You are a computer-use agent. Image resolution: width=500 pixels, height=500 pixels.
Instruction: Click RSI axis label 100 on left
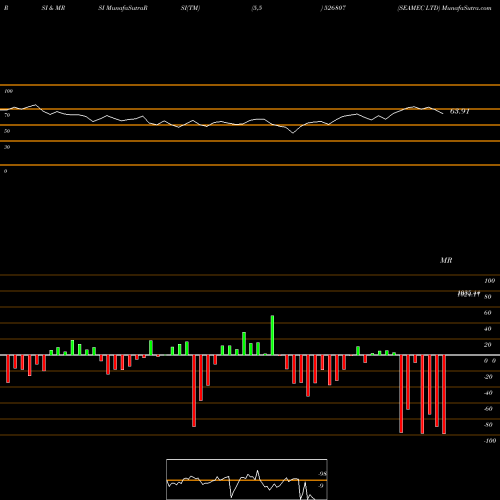[x=8, y=91]
